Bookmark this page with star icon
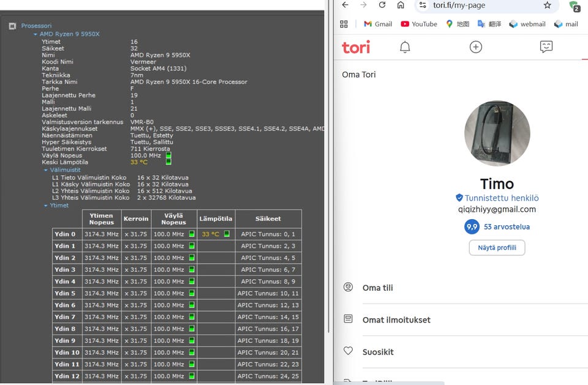Image resolution: width=588 pixels, height=385 pixels. pyautogui.click(x=547, y=5)
